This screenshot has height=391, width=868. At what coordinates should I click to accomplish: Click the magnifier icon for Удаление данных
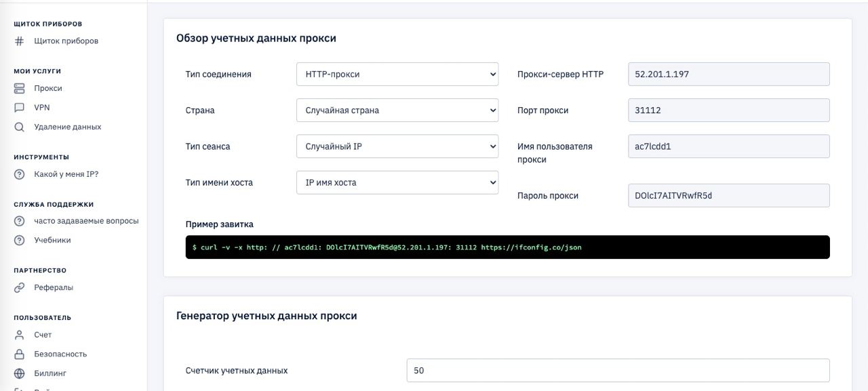(20, 127)
